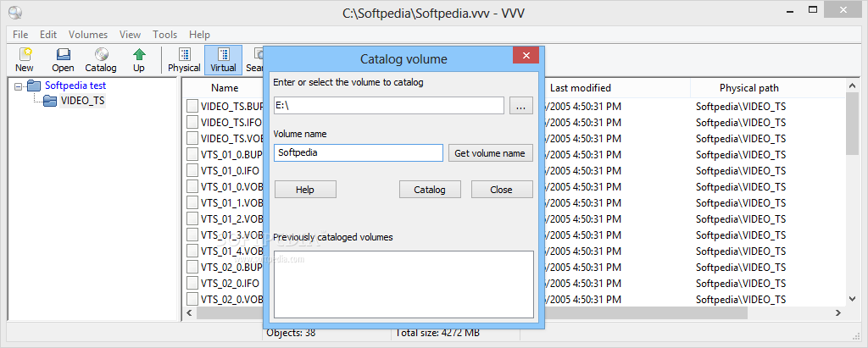This screenshot has height=348, width=868.
Task: Click file icon of VIDEO_TS.BUP row
Action: pos(192,106)
